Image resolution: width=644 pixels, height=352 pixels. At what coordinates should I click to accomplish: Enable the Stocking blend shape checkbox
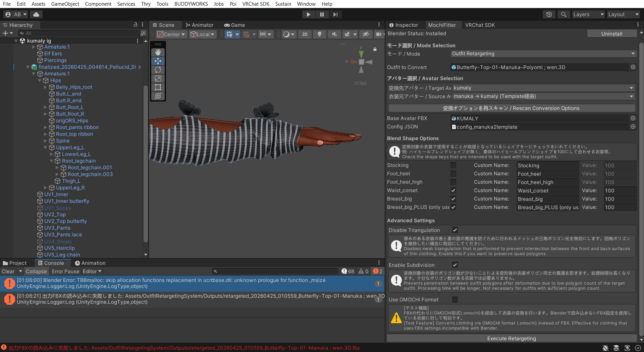pyautogui.click(x=453, y=165)
